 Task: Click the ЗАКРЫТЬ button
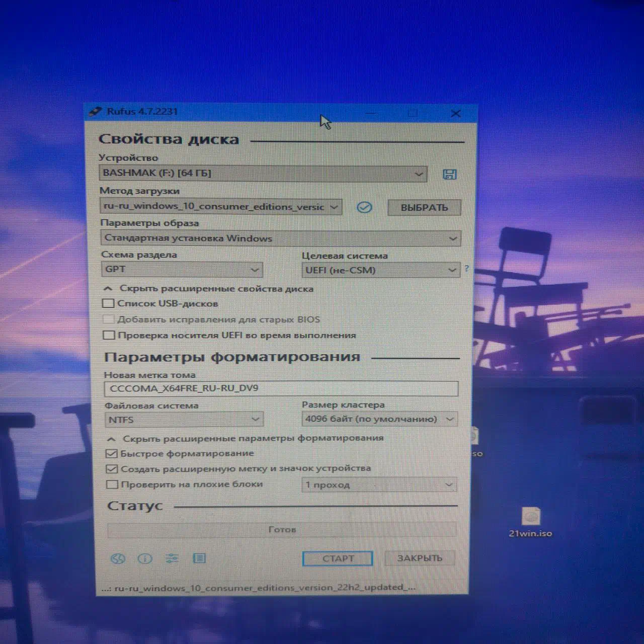pos(420,558)
